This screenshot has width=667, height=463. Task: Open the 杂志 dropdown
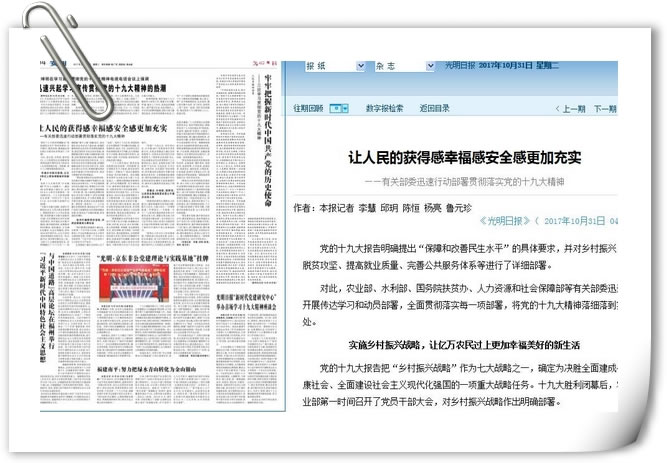pos(405,66)
